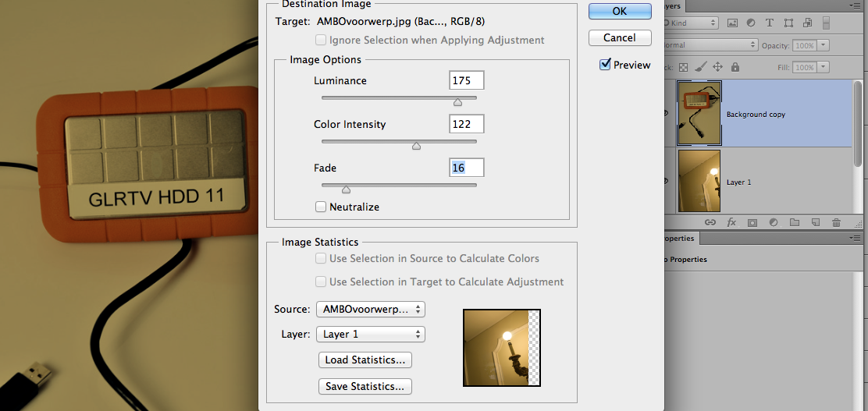This screenshot has height=411, width=868.
Task: Open the Source dropdown
Action: [370, 309]
